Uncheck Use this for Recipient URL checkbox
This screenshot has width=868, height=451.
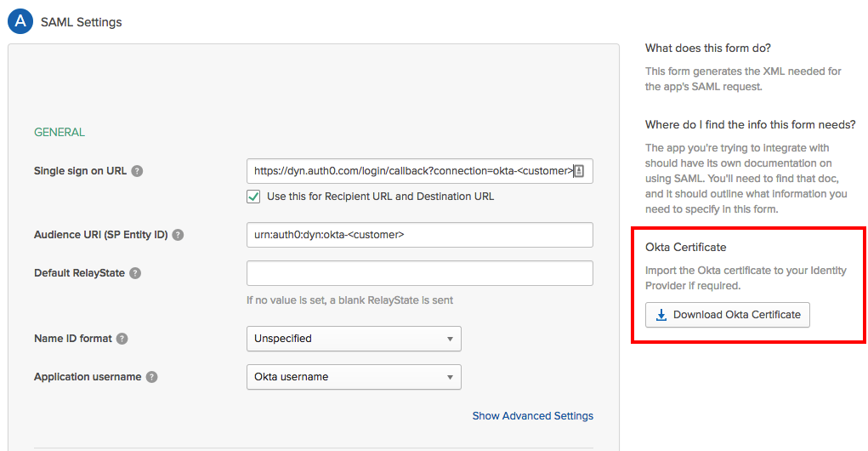tap(253, 197)
